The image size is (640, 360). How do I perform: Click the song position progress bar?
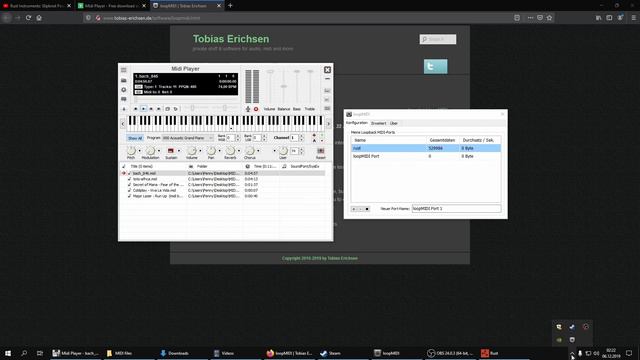186,100
